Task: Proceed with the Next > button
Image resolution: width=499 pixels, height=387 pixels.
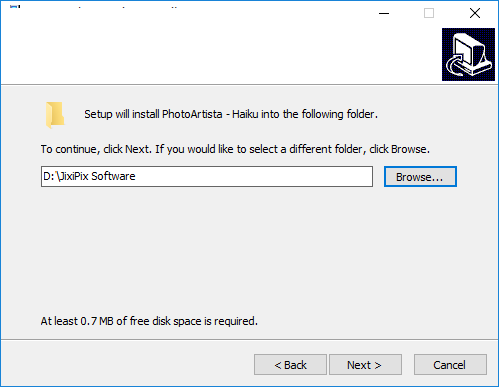Action: [x=365, y=365]
